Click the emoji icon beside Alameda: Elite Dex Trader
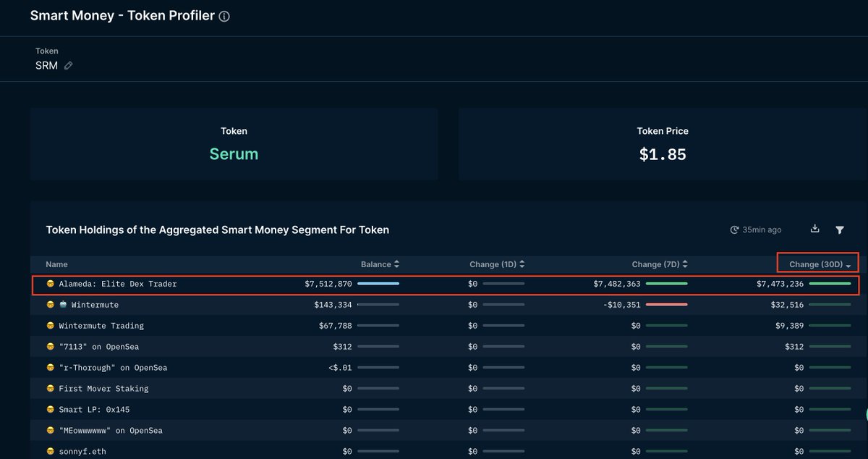The image size is (868, 459). click(51, 285)
